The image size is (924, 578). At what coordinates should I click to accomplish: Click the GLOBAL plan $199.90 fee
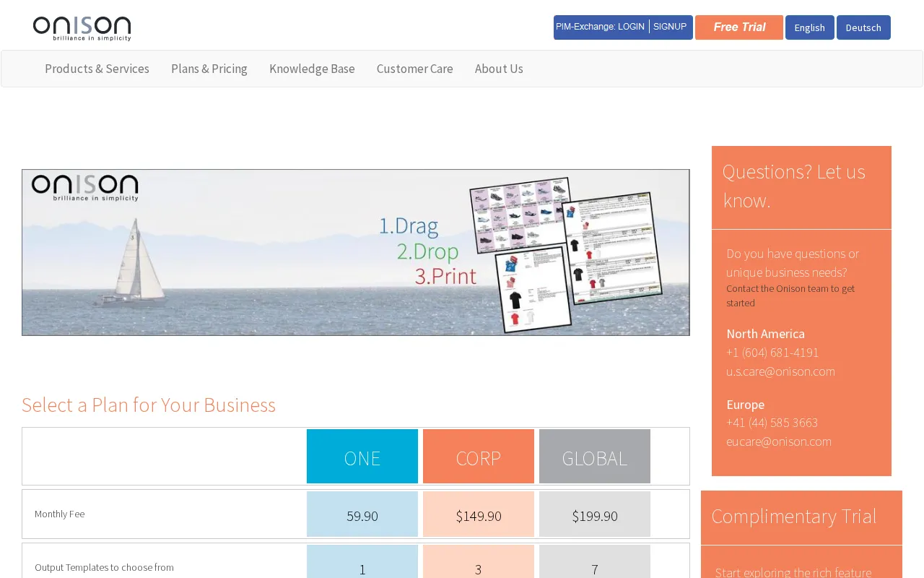coord(595,514)
